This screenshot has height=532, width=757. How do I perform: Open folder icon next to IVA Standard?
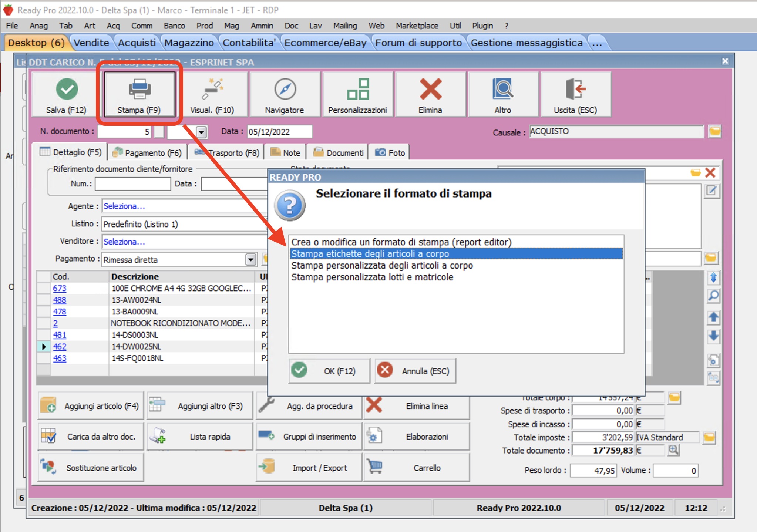tap(709, 437)
